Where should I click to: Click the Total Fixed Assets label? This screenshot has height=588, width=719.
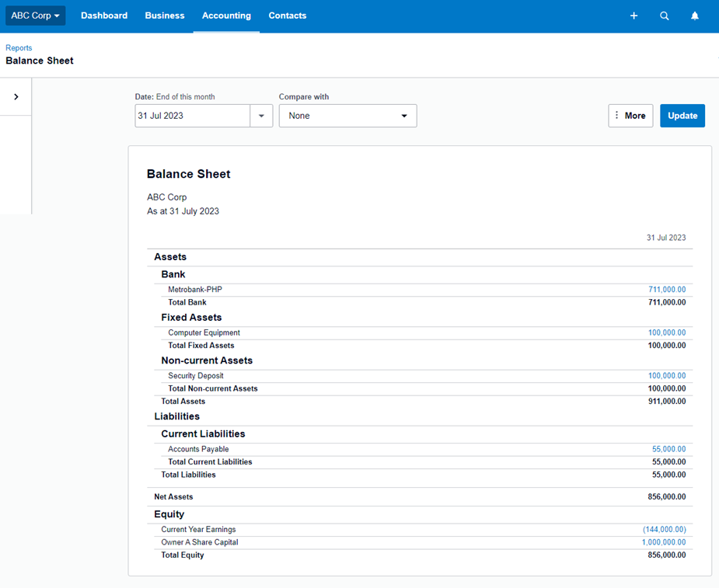click(201, 346)
